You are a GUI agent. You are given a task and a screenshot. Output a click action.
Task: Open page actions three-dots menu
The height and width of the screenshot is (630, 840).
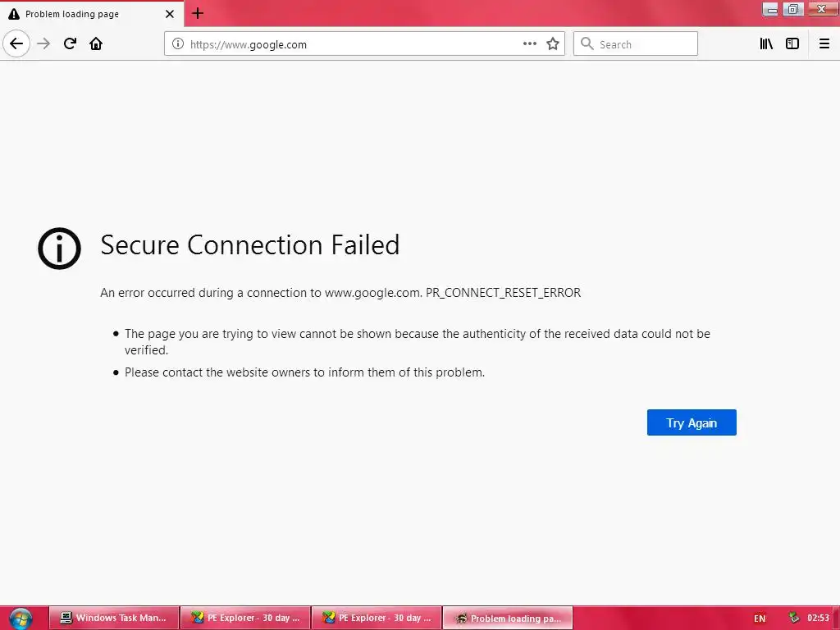[530, 44]
